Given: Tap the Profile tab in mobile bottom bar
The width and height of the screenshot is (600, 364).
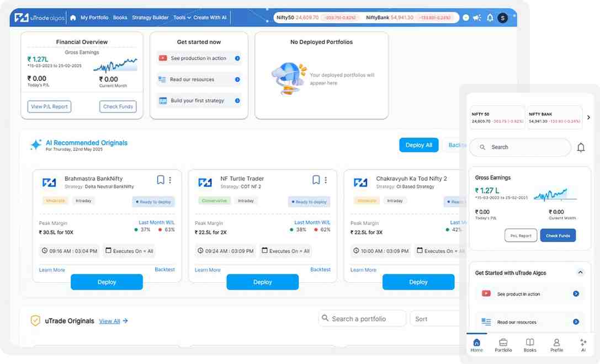Looking at the screenshot, I should click(557, 345).
